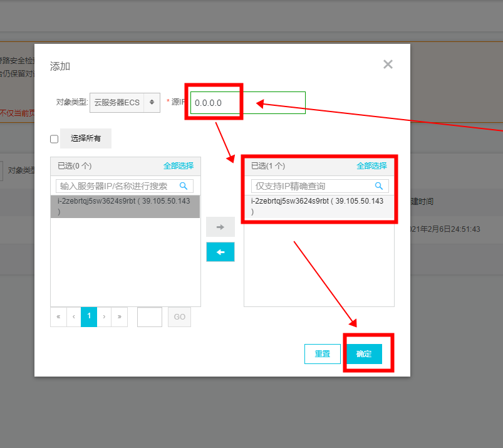503x448 pixels.
Task: Click search icon in left server search box
Action: 184,186
